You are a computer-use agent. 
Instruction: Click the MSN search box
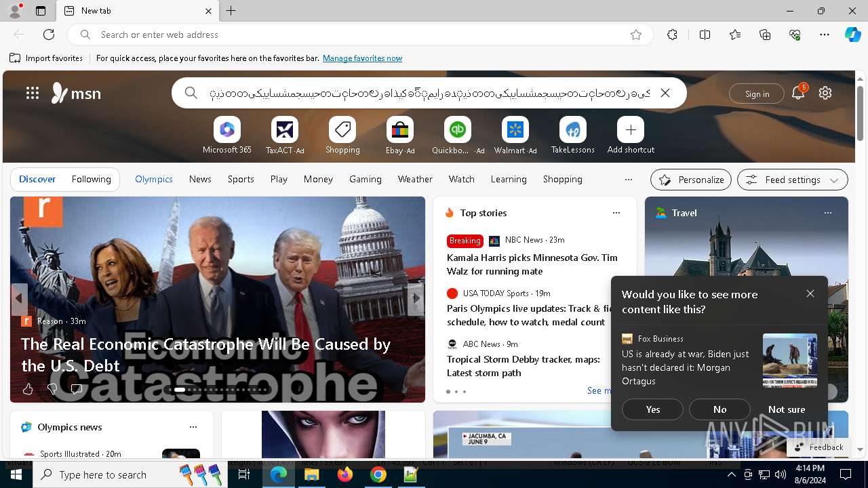pyautogui.click(x=429, y=93)
